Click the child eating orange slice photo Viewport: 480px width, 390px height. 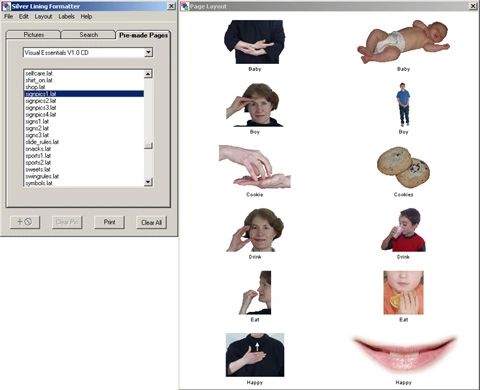(x=403, y=293)
